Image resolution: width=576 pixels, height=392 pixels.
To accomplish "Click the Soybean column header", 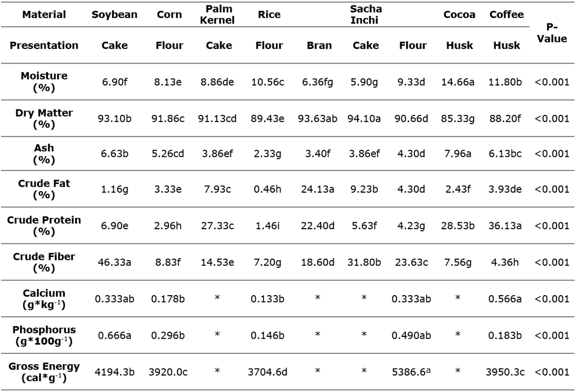I will (x=115, y=15).
